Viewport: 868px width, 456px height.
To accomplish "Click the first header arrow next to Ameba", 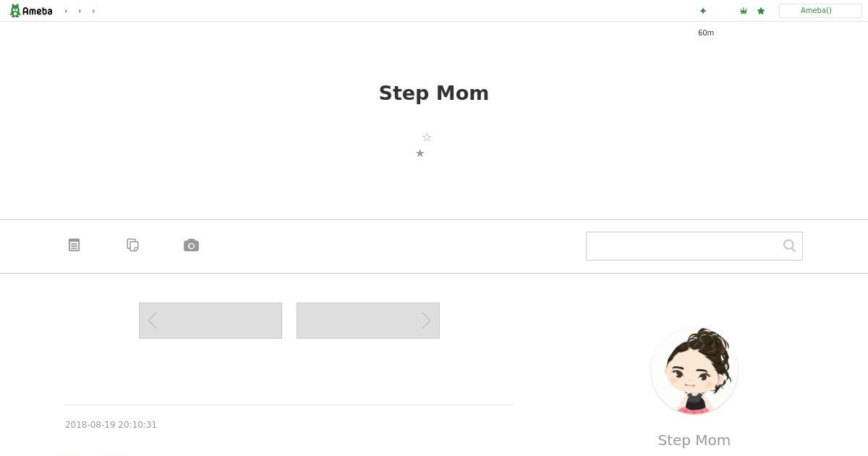I will click(x=66, y=11).
